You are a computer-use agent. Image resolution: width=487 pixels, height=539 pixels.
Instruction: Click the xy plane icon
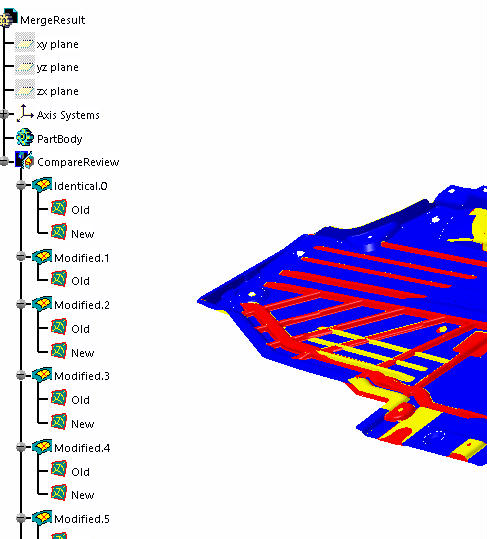tap(25, 43)
